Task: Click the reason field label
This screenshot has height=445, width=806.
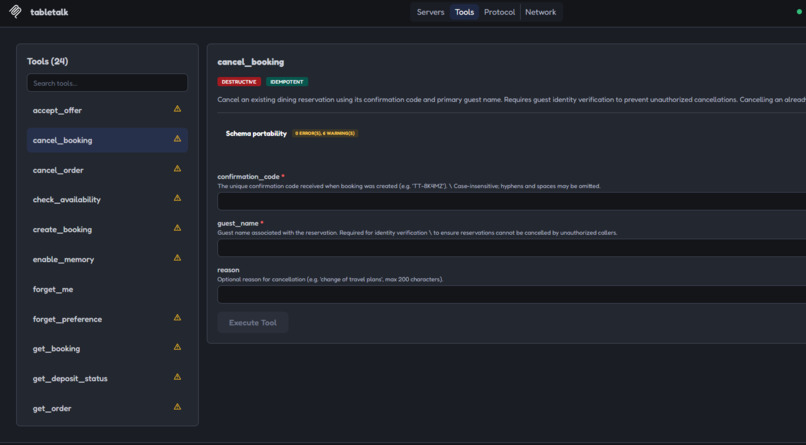Action: click(x=228, y=270)
